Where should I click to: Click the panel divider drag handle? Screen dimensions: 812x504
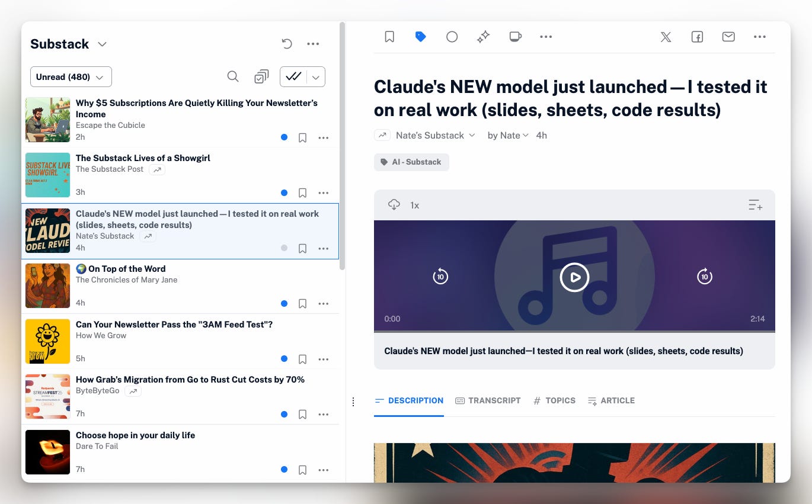(353, 402)
